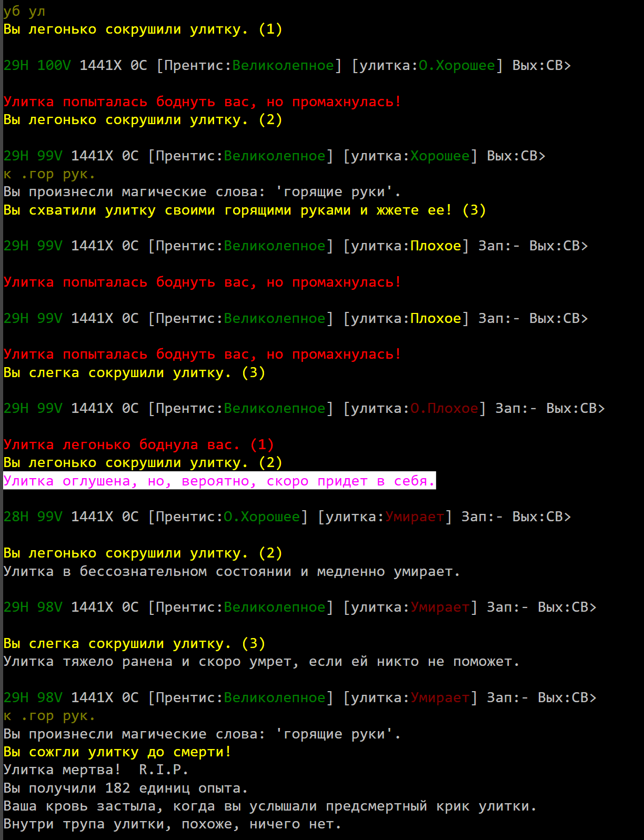The image size is (644, 840).
Task: Click the "Улитка легонько боднула вас. (1)" line
Action: 138,445
